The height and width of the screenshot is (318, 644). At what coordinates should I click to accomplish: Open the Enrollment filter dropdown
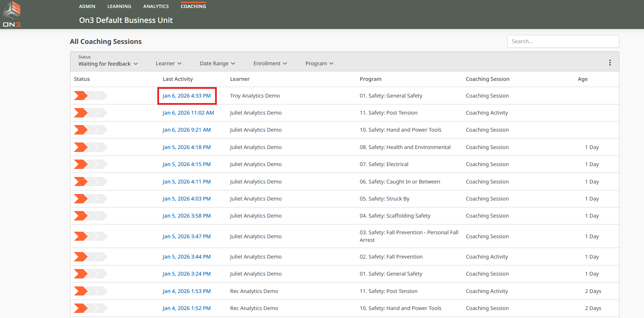click(x=270, y=63)
